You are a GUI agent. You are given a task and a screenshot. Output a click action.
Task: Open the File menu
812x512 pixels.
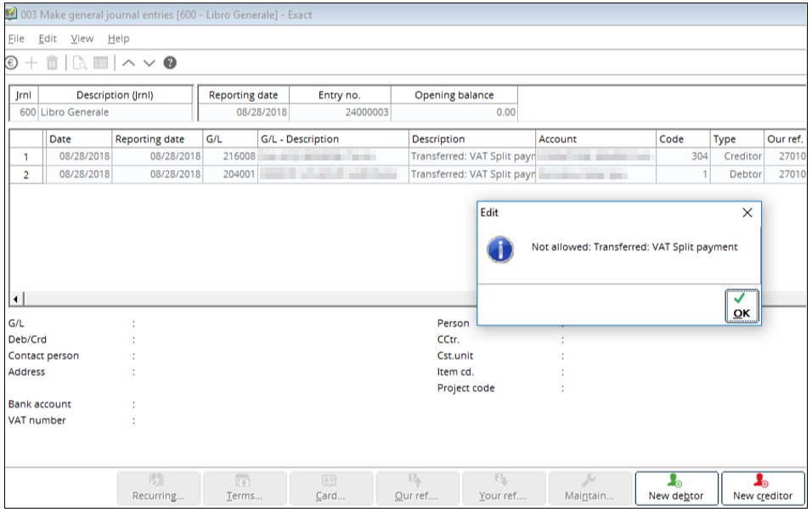[x=16, y=38]
